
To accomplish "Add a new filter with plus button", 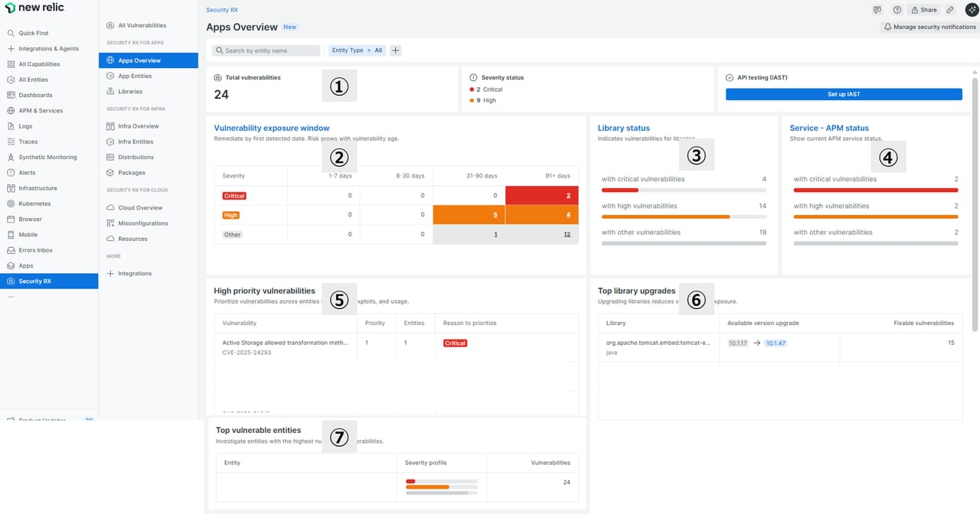I will [x=396, y=50].
